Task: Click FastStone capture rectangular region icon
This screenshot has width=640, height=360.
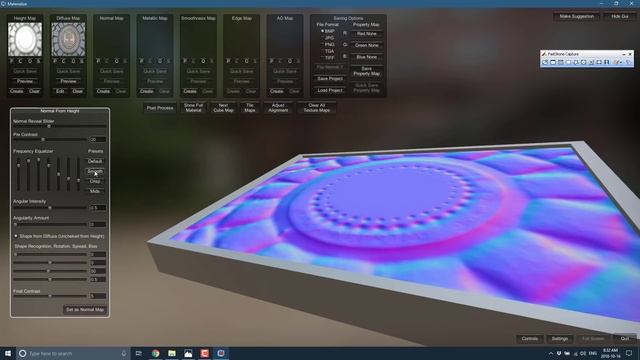Action: pos(568,62)
